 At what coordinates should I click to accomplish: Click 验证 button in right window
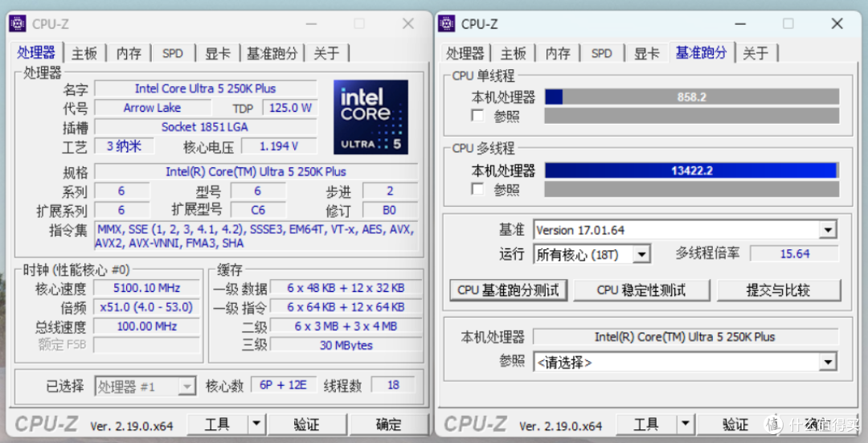[x=735, y=425]
